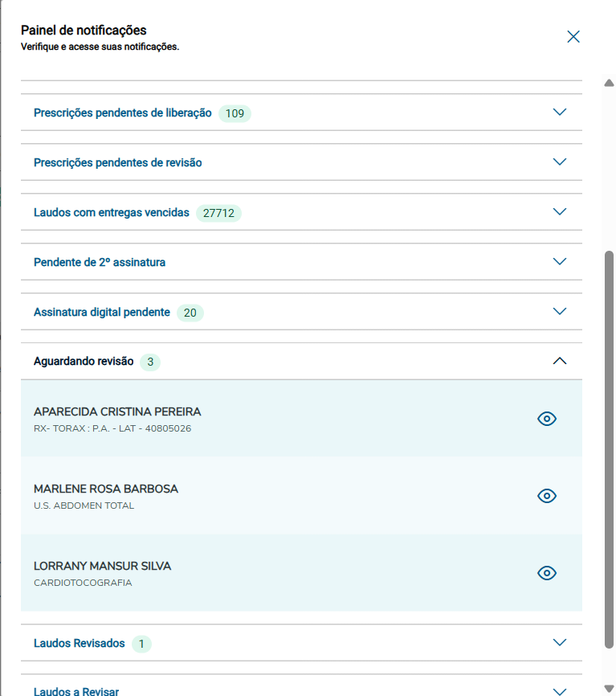Expand Pendente de 2º assinatura chevron
Viewport: 616px width, 696px height.
[x=561, y=262]
